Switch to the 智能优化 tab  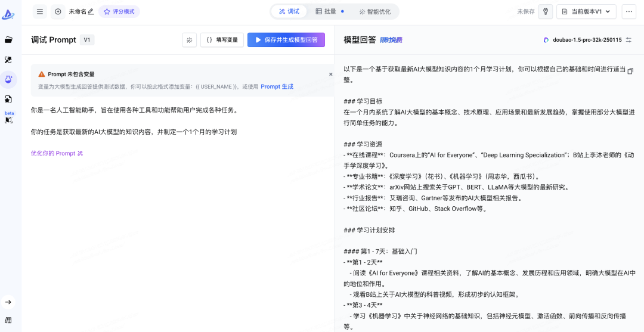pyautogui.click(x=375, y=11)
